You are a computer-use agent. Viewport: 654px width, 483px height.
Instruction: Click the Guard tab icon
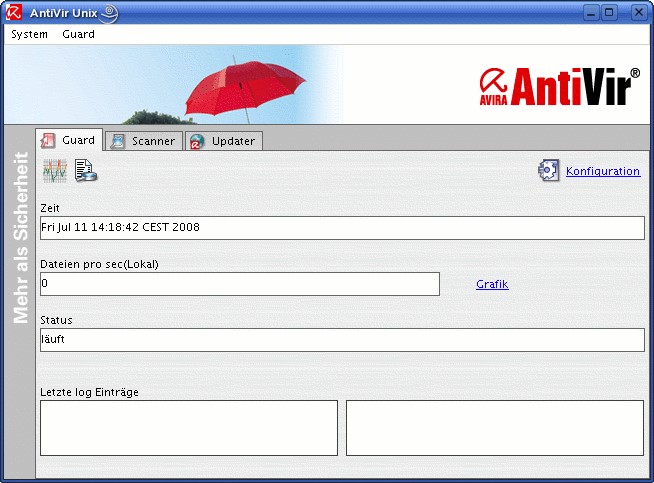click(x=48, y=140)
